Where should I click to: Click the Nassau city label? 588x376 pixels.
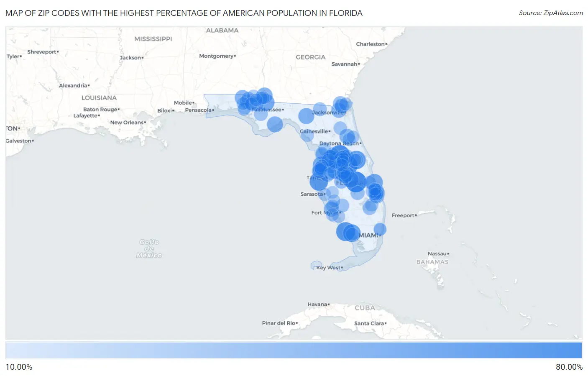[437, 254]
